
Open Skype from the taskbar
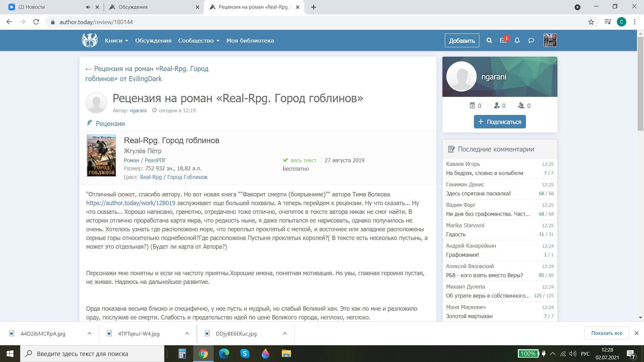point(245,354)
